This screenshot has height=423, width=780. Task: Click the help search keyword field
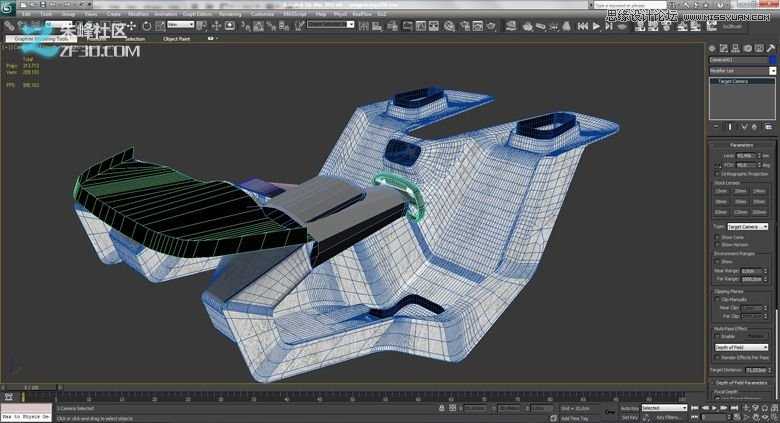tap(630, 5)
